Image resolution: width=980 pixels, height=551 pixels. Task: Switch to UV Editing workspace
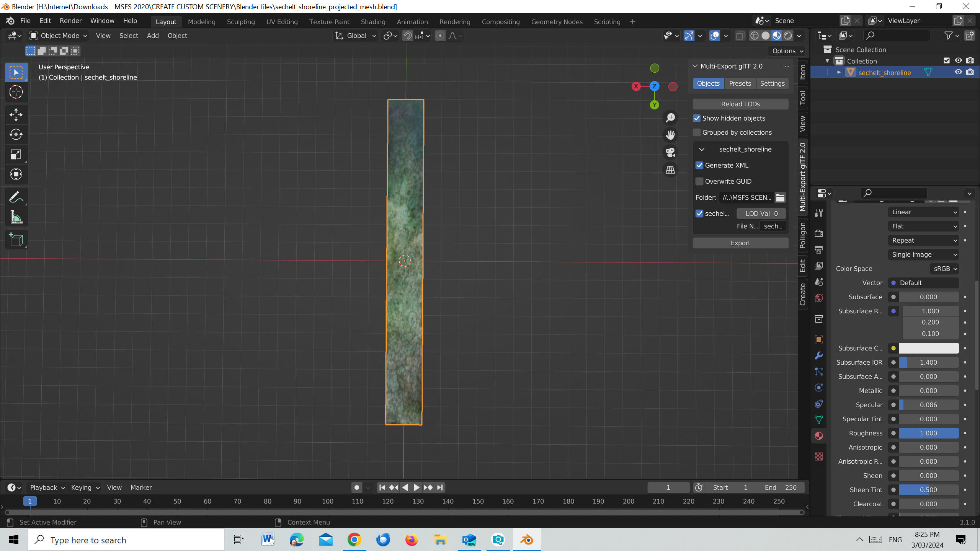[282, 22]
